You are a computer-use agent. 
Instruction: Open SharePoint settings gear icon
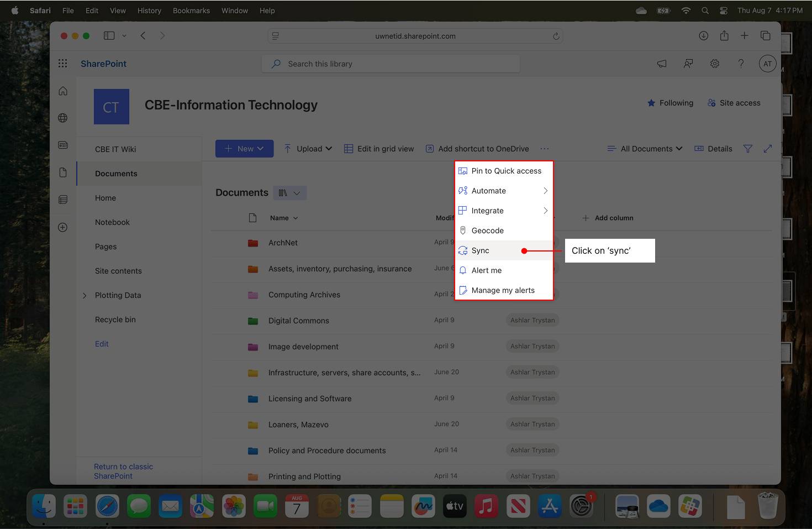tap(714, 64)
